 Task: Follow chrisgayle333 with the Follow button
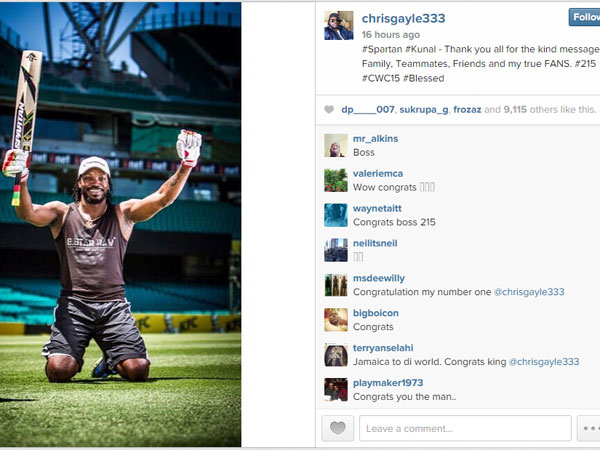[584, 17]
